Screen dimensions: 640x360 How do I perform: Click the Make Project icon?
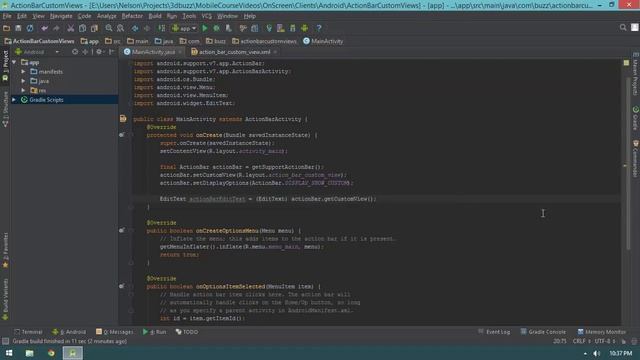162,28
